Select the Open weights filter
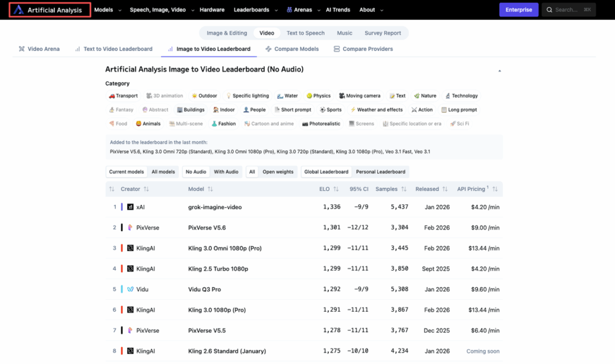Screen dimensions: 615x364 (x=277, y=172)
